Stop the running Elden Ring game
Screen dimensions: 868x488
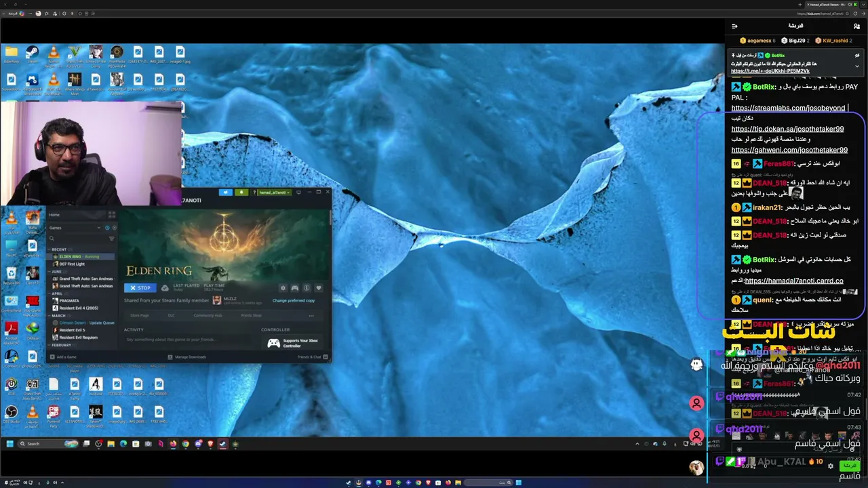[x=140, y=288]
